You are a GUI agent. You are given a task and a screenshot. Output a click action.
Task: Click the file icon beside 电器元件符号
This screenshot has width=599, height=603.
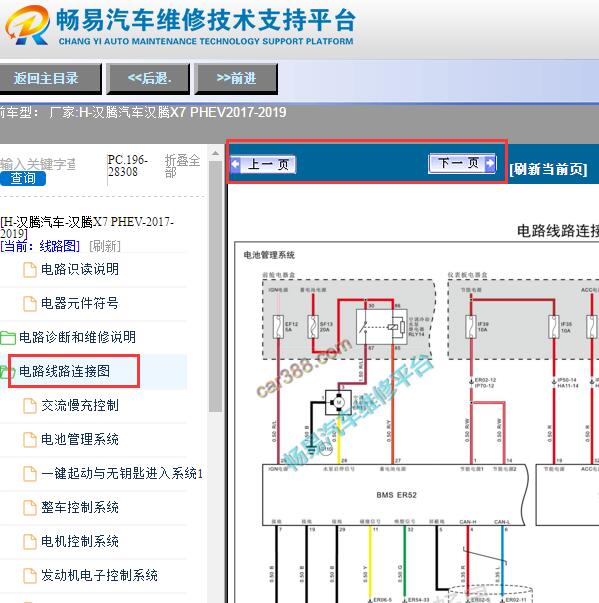[x=30, y=303]
